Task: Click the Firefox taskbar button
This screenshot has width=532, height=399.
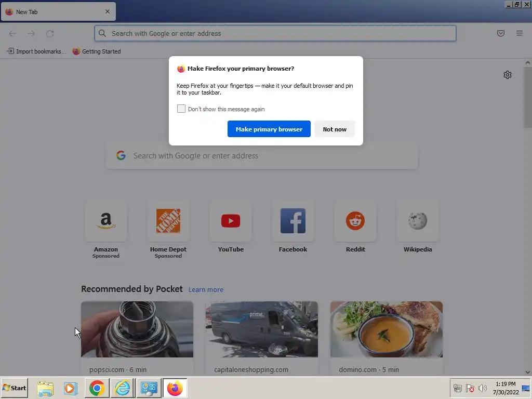Action: pos(175,388)
